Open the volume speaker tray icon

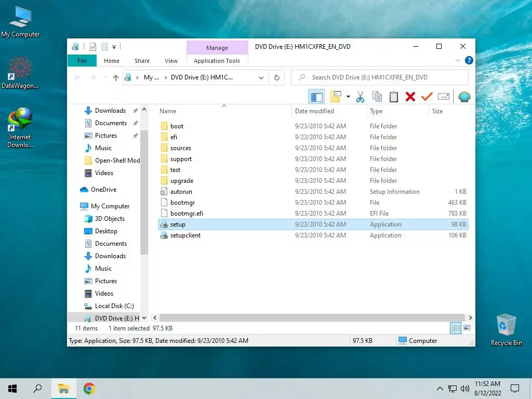click(x=464, y=389)
